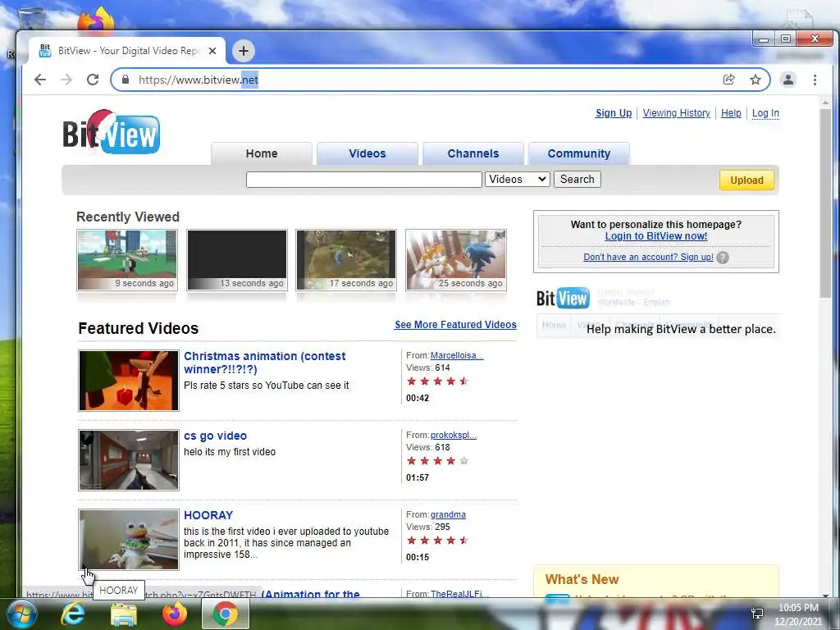This screenshot has width=840, height=630.
Task: Open the See More Featured Videos link
Action: 455,325
